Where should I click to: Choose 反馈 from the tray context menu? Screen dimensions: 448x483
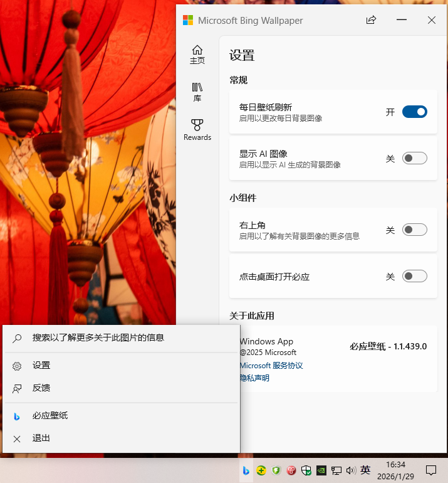(x=121, y=388)
